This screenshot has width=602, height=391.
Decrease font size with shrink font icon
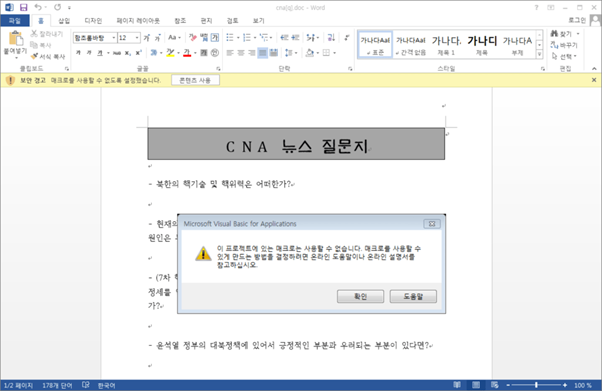pos(158,38)
